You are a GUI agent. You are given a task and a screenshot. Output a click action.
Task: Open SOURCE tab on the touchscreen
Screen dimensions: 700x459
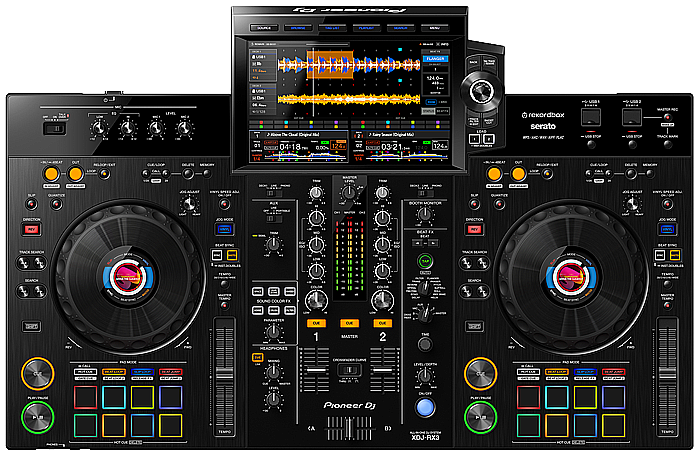(x=264, y=28)
